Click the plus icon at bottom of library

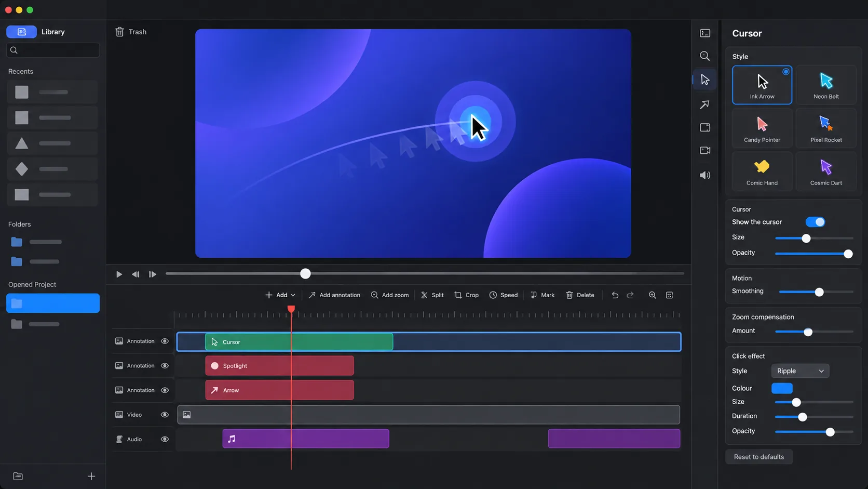91,477
